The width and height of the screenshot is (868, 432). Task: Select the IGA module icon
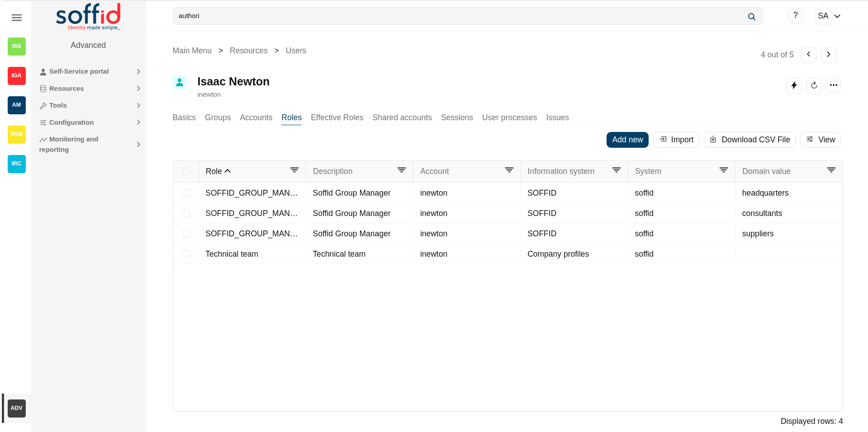pyautogui.click(x=17, y=75)
